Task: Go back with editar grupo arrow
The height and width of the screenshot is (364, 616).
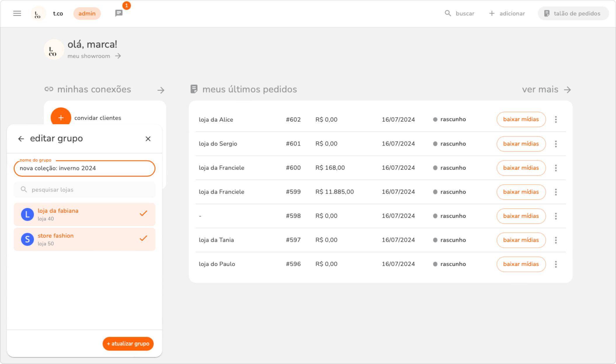Action: [21, 139]
